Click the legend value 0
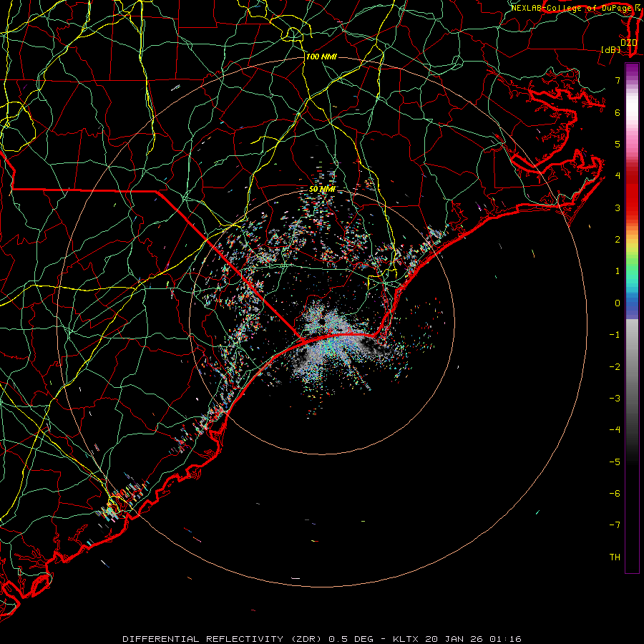 (x=618, y=303)
